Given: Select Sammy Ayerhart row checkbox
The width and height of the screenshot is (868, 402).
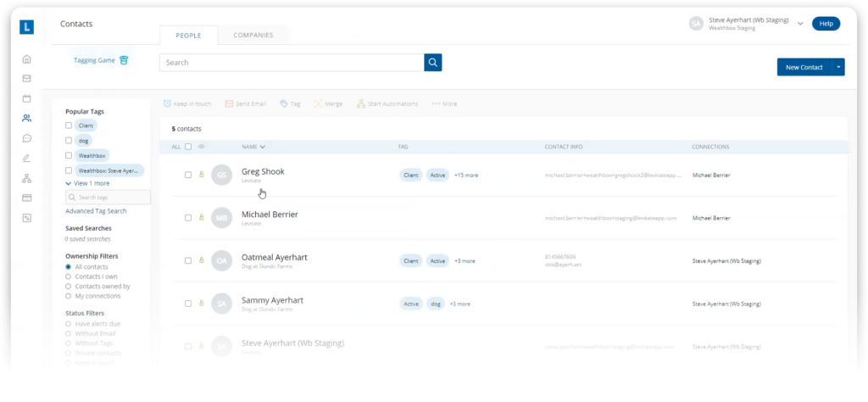Looking at the screenshot, I should [188, 304].
